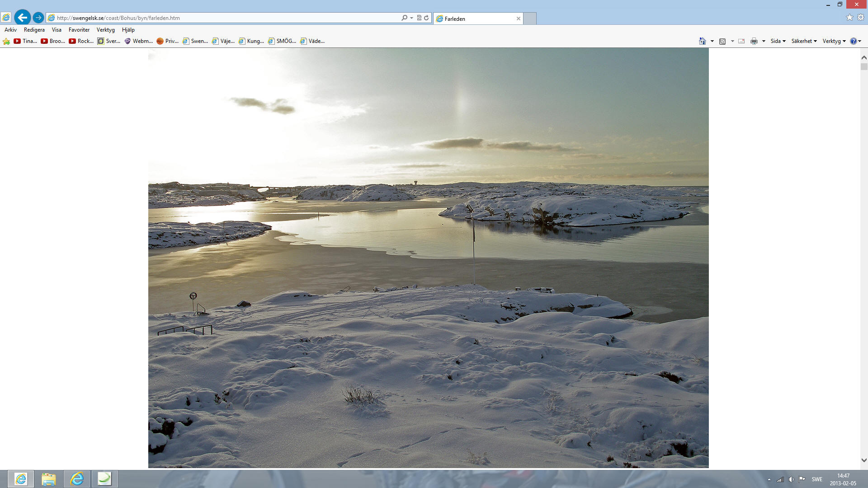Click the SWE input language indicator

coord(817,479)
